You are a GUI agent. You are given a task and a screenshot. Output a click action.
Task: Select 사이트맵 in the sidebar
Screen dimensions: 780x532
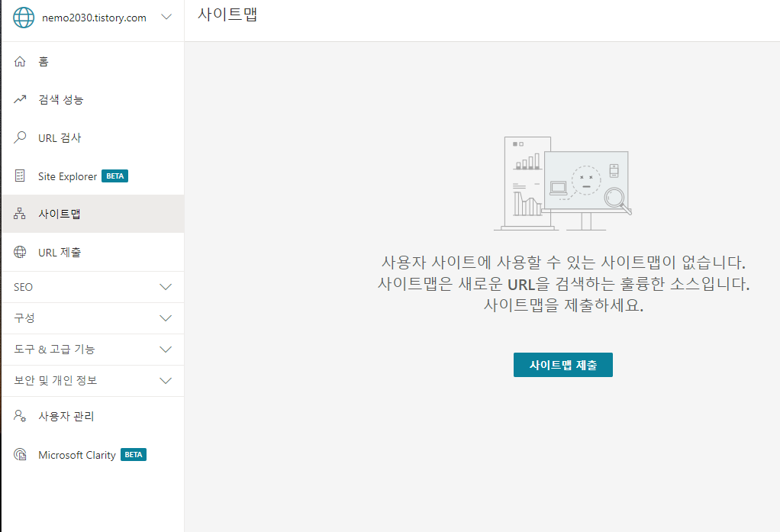[93, 214]
